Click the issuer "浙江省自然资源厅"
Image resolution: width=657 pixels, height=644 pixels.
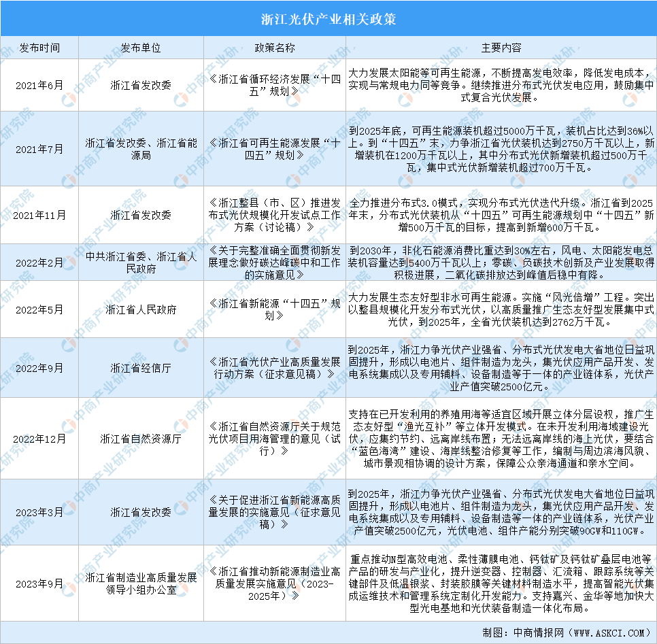[x=141, y=439]
